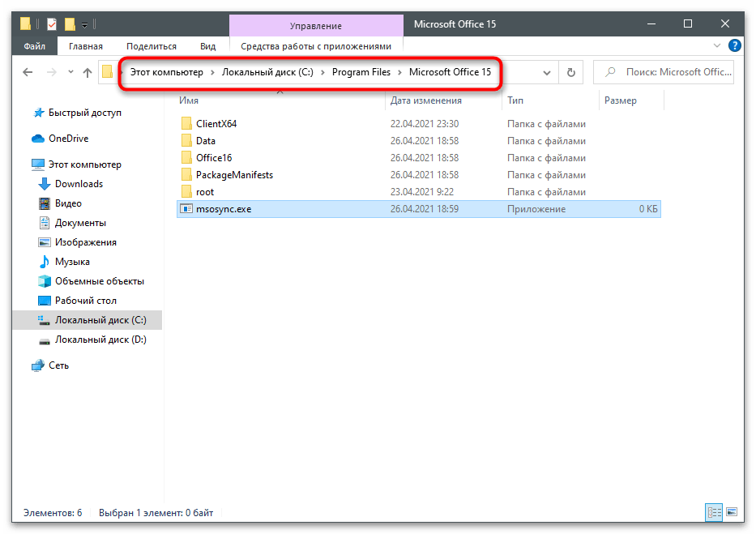This screenshot has width=756, height=534.
Task: Go up one folder level
Action: click(x=88, y=72)
